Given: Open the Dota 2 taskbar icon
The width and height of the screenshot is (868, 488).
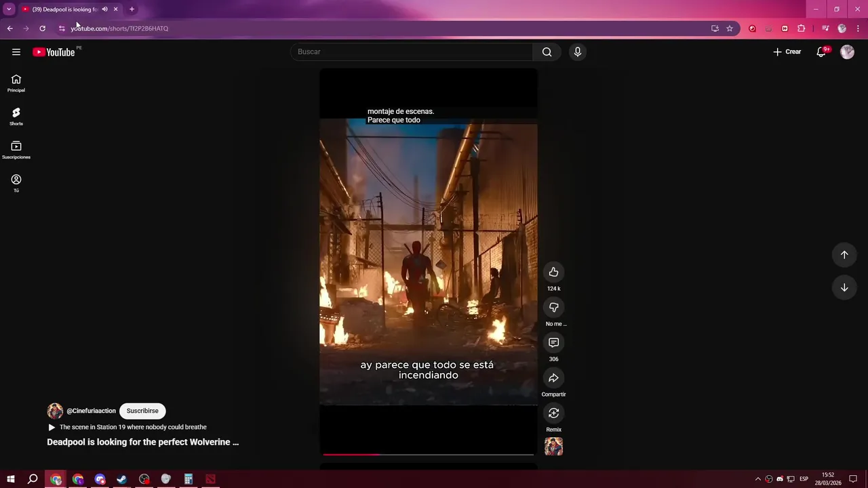Looking at the screenshot, I should click(210, 479).
